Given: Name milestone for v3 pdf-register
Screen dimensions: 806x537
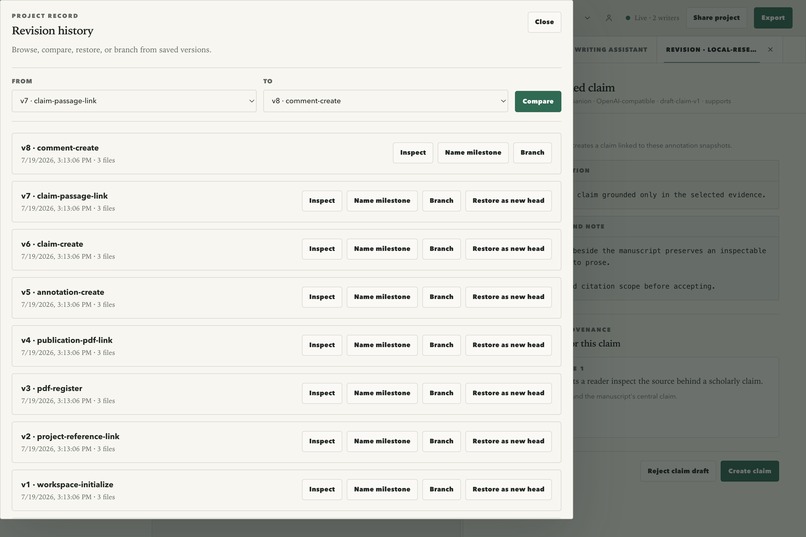Looking at the screenshot, I should (x=382, y=393).
